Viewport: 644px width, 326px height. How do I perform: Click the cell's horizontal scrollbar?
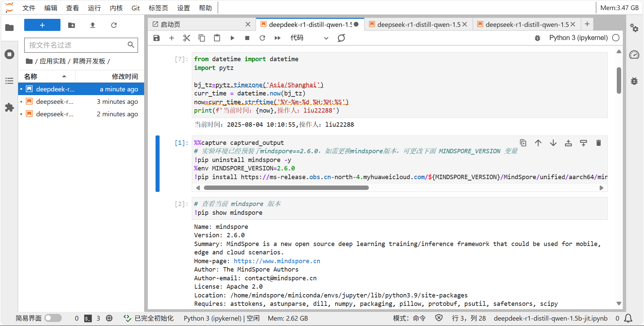[x=286, y=188]
